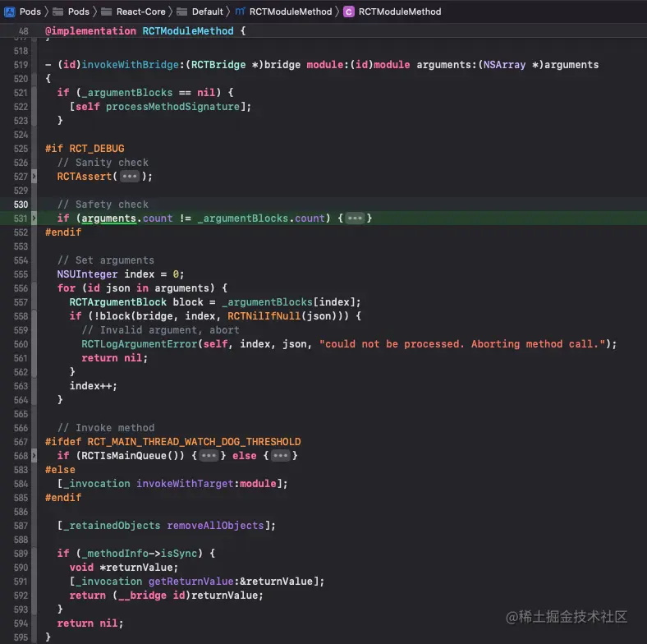
Task: Click NSUInteger type on line 555
Action: [88, 274]
